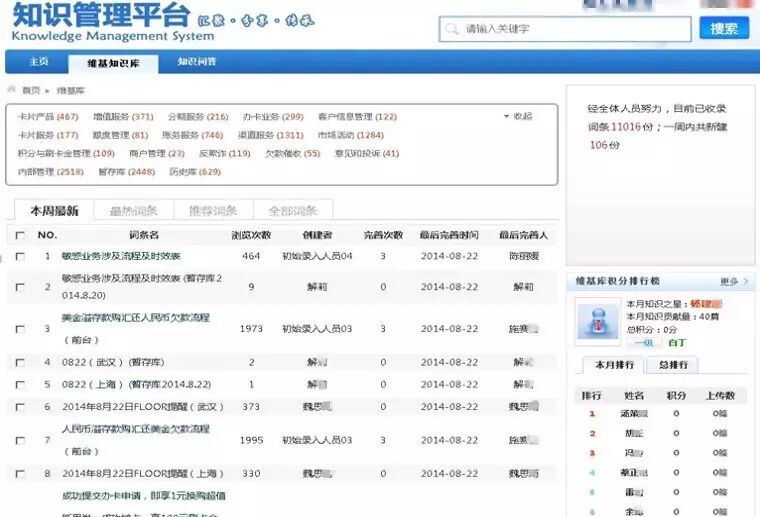Tick the select-all checkbox in table header

20,235
